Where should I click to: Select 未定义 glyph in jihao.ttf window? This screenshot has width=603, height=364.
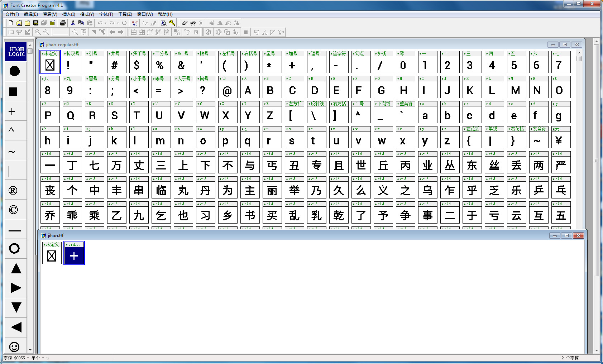(x=52, y=253)
